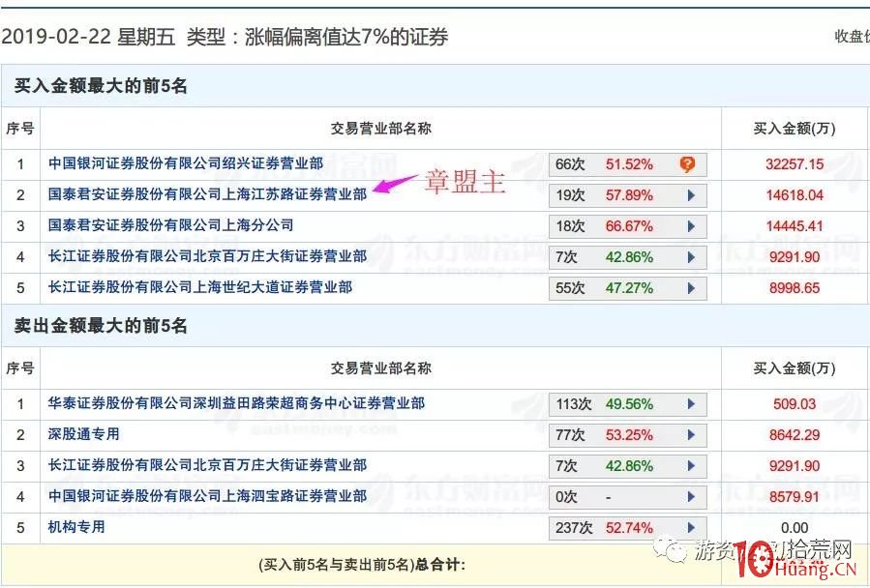870x588 pixels.
Task: Open 华泰证券深圳益田路荣超商务中心证券营业部 link
Action: click(x=236, y=403)
